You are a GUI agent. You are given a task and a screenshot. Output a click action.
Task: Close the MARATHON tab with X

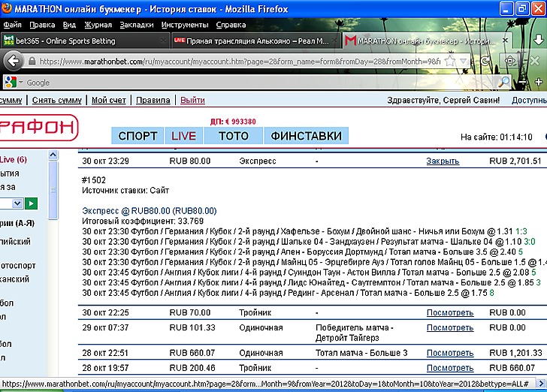click(x=505, y=41)
